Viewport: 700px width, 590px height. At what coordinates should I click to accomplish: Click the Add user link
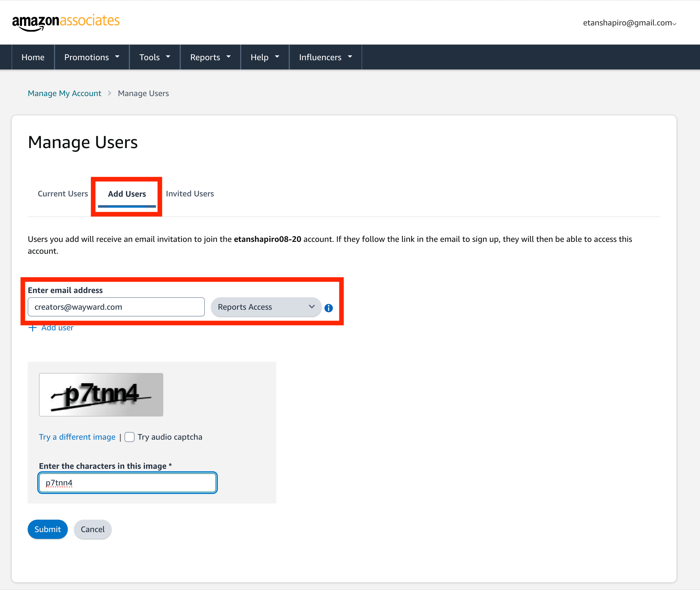pos(57,328)
